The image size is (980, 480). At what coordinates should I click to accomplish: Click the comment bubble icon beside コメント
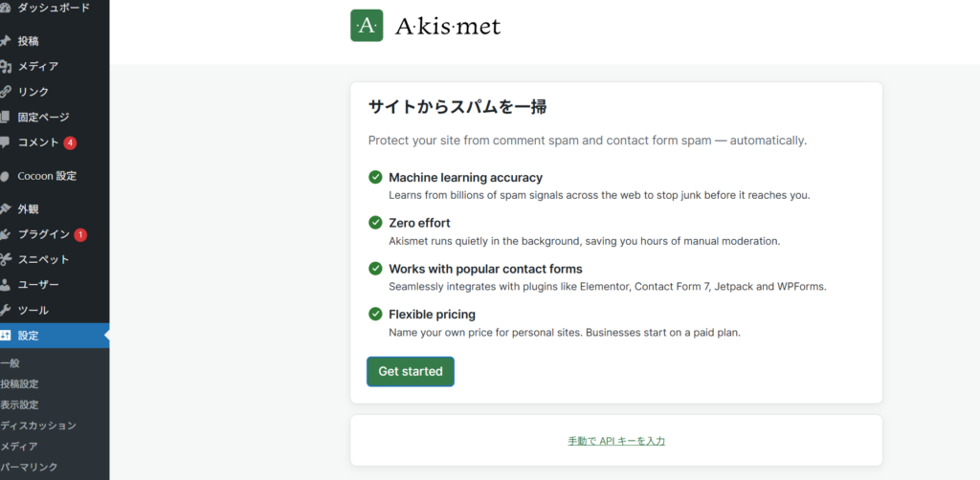(6, 142)
